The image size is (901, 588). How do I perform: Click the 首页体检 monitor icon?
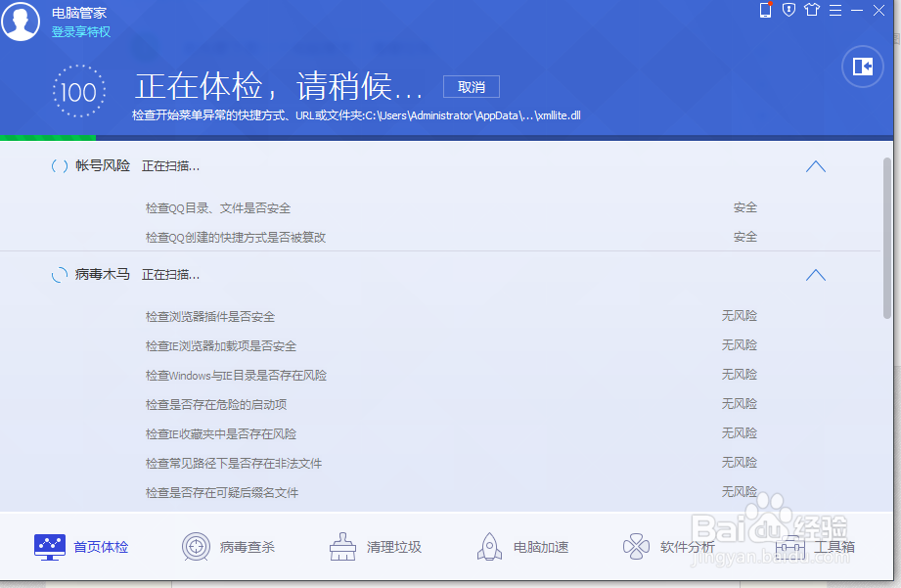pos(50,547)
